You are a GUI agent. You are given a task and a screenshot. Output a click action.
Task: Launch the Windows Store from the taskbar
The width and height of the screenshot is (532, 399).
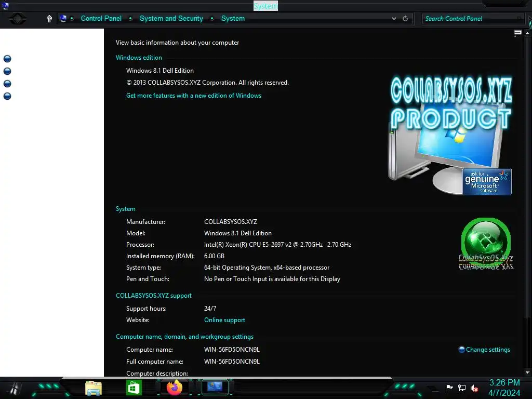134,388
